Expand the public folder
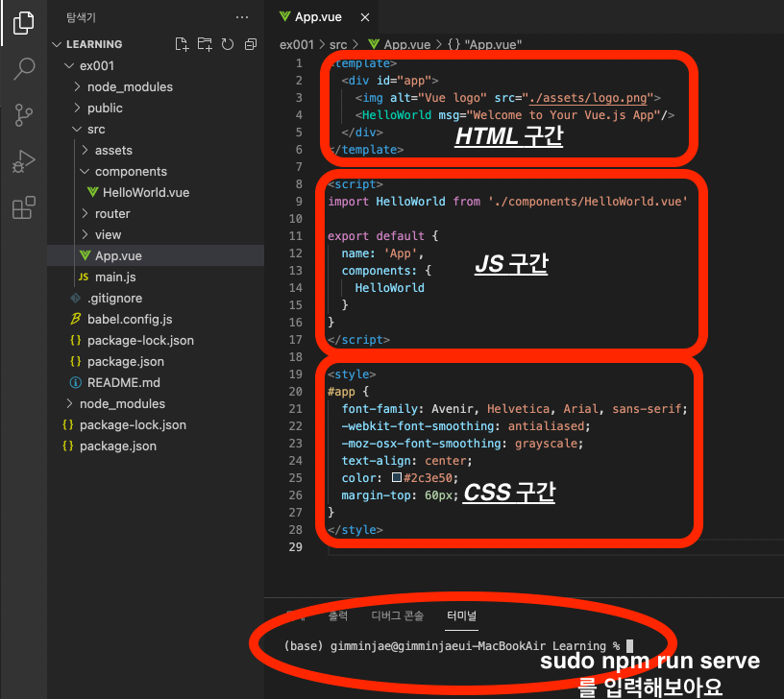Viewport: 784px width, 699px height. tap(105, 108)
